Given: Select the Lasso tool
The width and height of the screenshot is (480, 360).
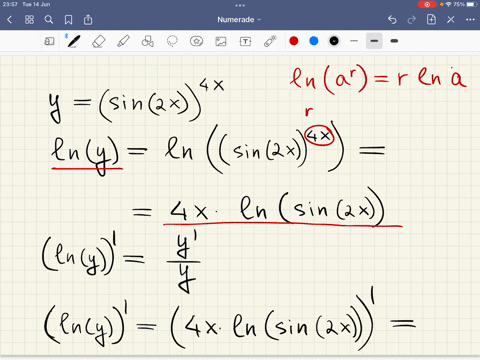Looking at the screenshot, I should pos(172,41).
